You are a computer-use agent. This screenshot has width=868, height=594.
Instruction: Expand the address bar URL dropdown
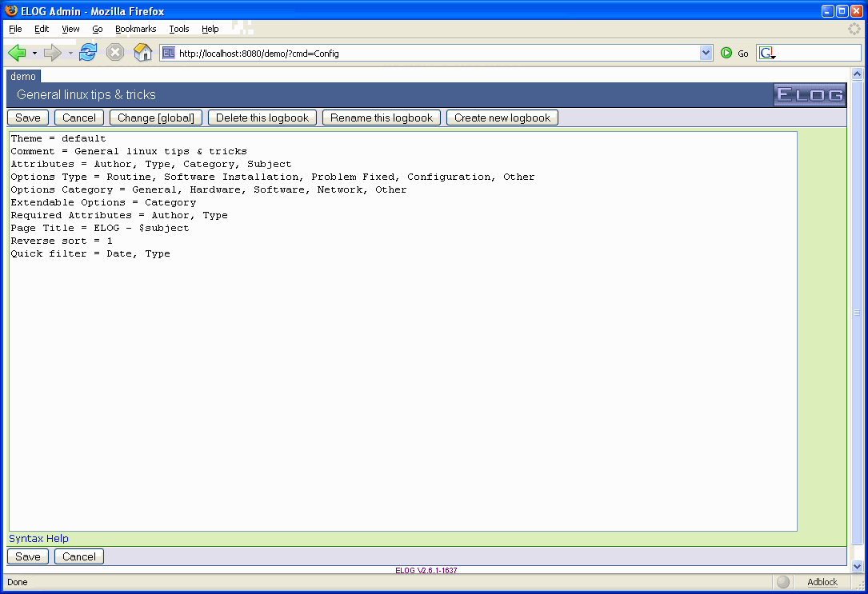[x=706, y=53]
